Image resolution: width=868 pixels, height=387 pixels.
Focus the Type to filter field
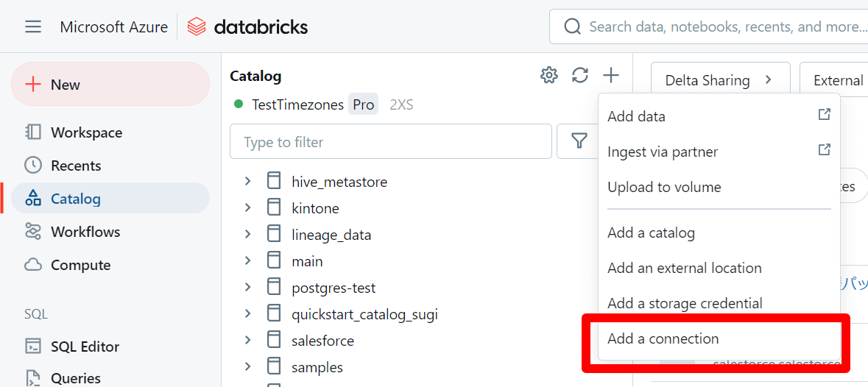(x=391, y=141)
